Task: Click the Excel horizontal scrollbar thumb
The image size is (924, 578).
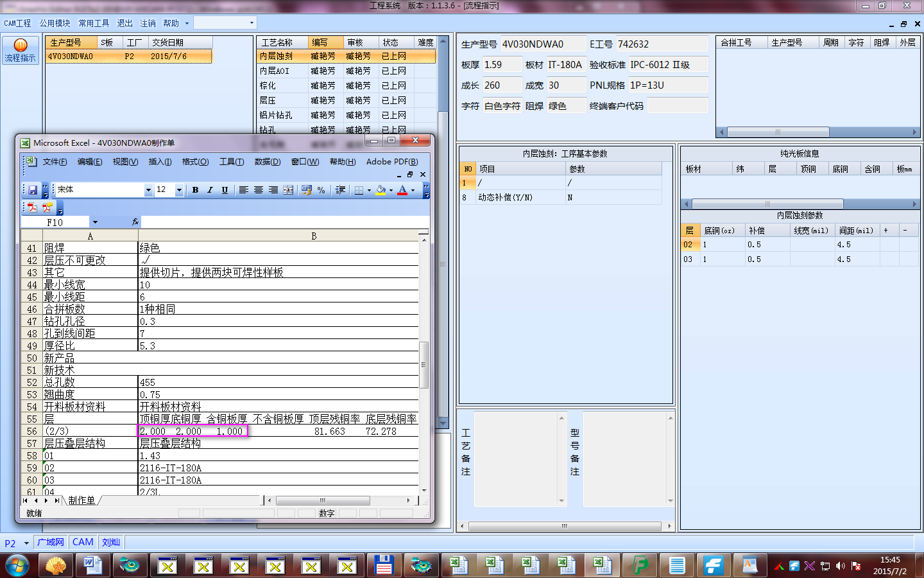Action: pos(323,500)
